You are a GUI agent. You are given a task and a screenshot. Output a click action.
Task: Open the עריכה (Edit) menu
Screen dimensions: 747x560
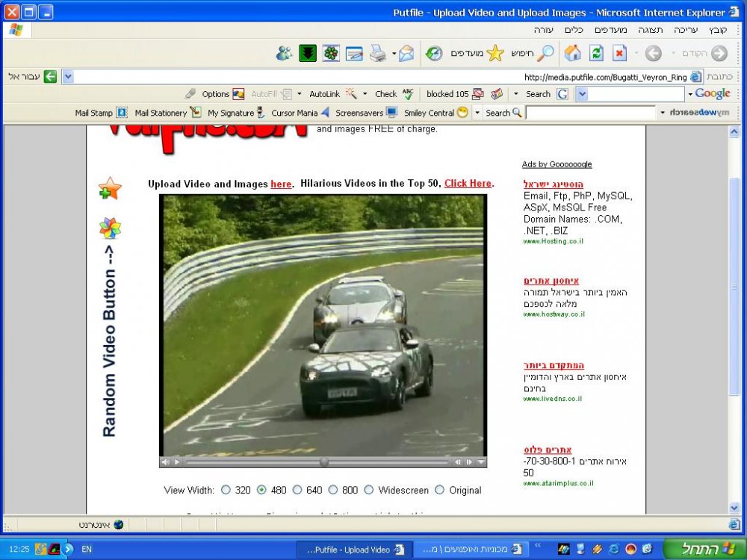(x=686, y=30)
